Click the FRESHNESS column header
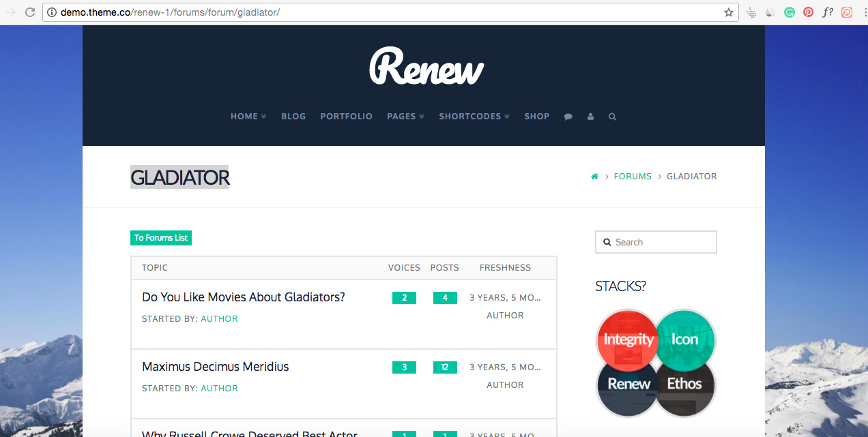This screenshot has width=868, height=437. pyautogui.click(x=505, y=268)
